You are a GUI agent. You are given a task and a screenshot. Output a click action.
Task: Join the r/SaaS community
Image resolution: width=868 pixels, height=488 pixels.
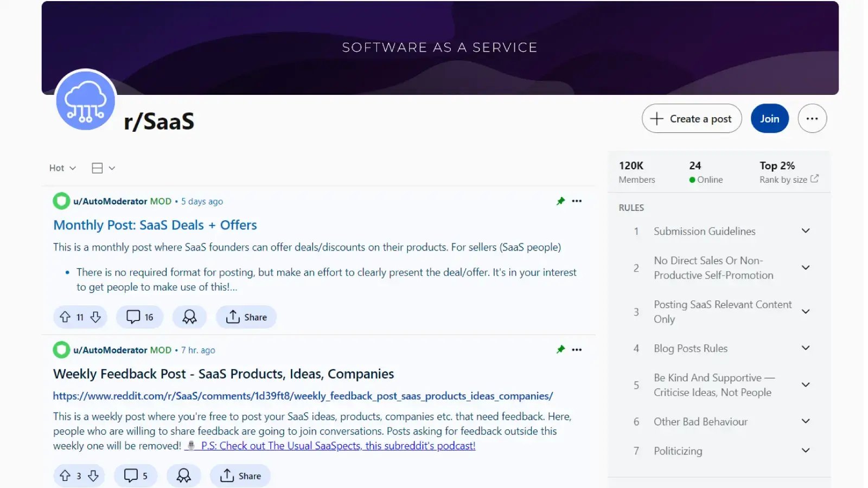point(769,118)
